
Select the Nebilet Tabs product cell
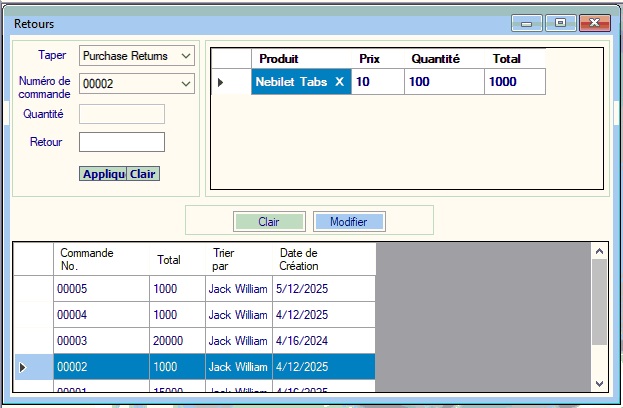pyautogui.click(x=301, y=82)
